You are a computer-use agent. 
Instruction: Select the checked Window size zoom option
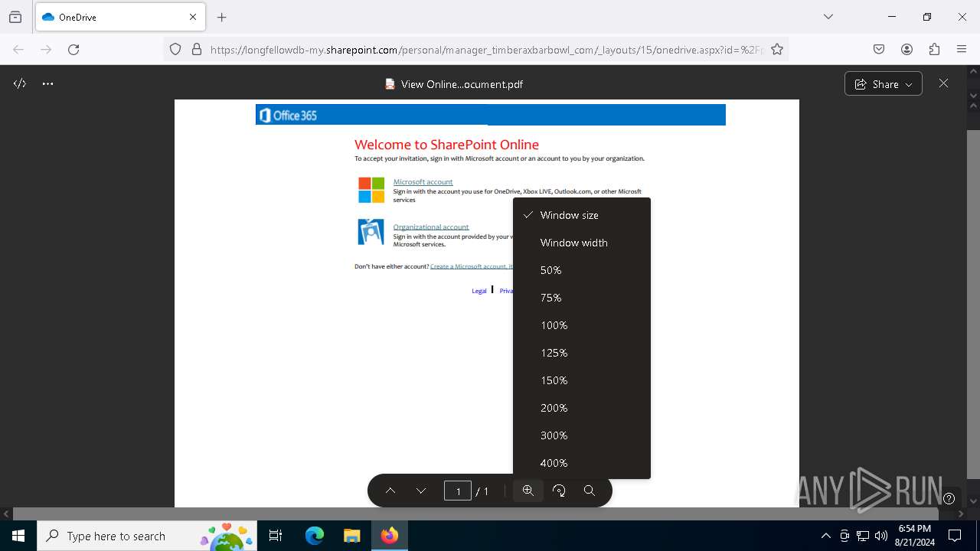[582, 215]
